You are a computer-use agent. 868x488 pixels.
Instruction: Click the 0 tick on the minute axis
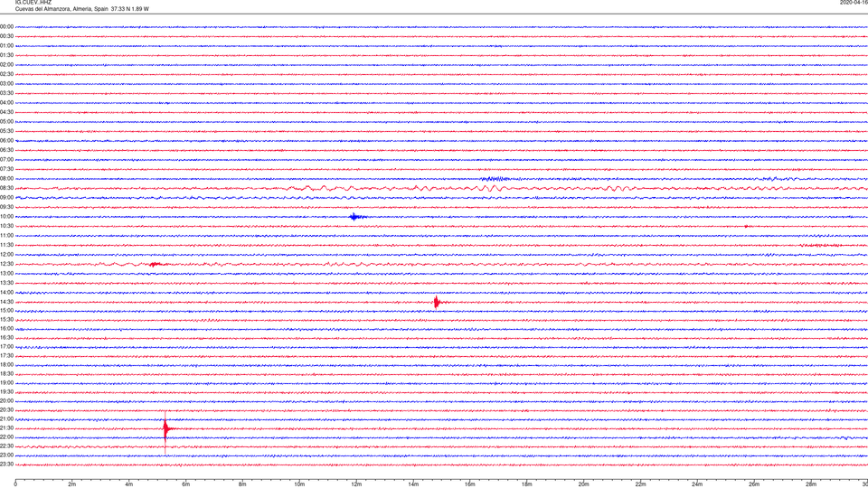pyautogui.click(x=15, y=484)
